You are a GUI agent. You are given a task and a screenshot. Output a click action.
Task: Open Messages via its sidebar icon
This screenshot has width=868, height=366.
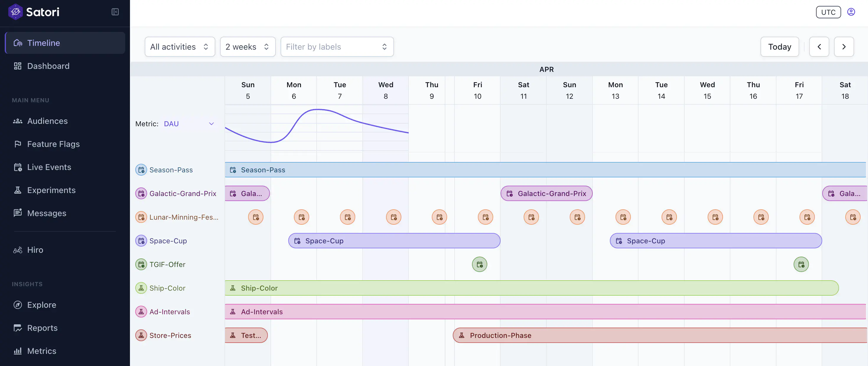[x=18, y=213]
